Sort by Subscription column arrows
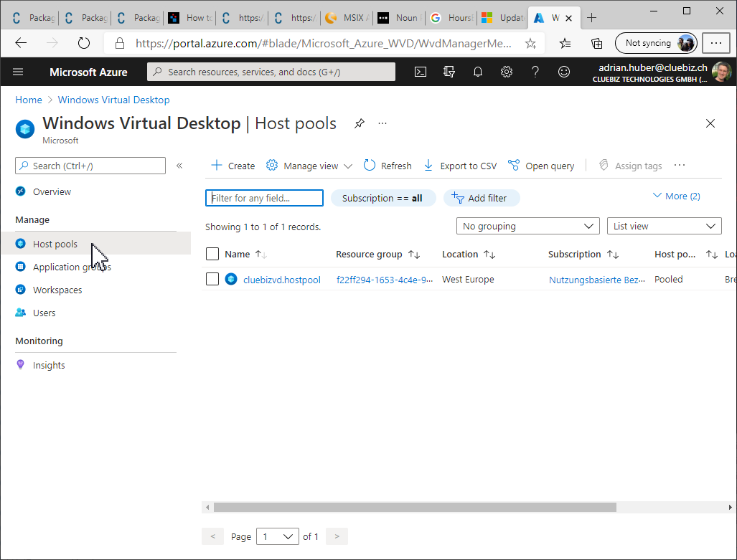Image resolution: width=737 pixels, height=560 pixels. 612,254
